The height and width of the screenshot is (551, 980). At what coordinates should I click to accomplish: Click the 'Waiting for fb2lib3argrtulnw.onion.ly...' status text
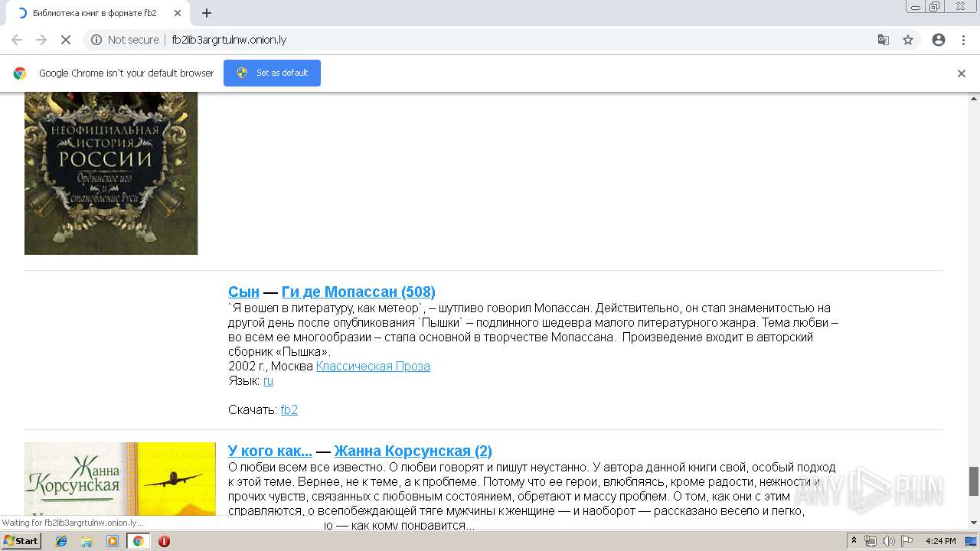72,523
